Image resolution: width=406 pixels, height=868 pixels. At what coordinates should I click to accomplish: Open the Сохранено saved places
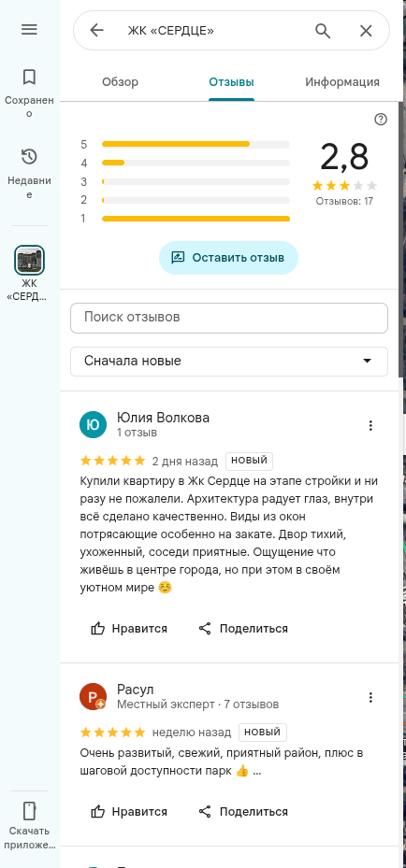pyautogui.click(x=29, y=92)
